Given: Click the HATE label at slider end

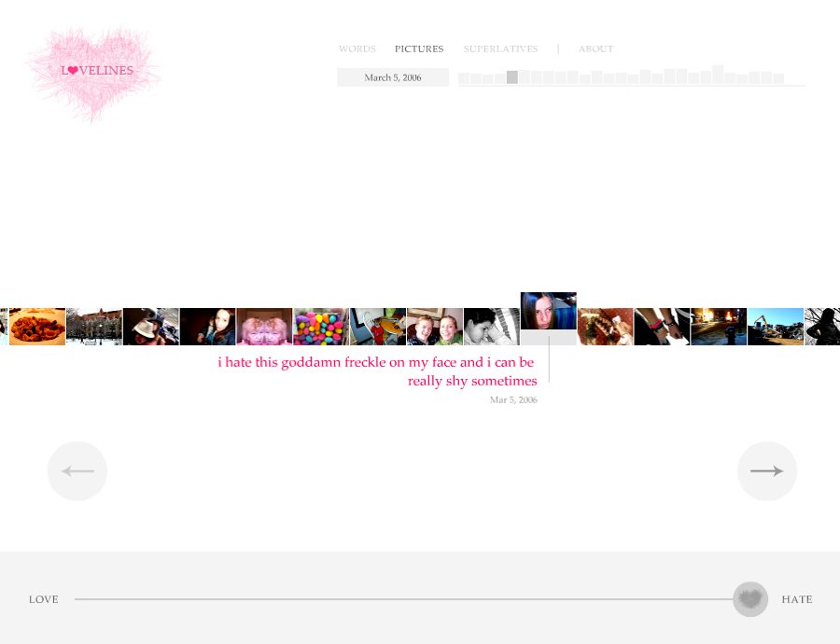Looking at the screenshot, I should coord(797,599).
